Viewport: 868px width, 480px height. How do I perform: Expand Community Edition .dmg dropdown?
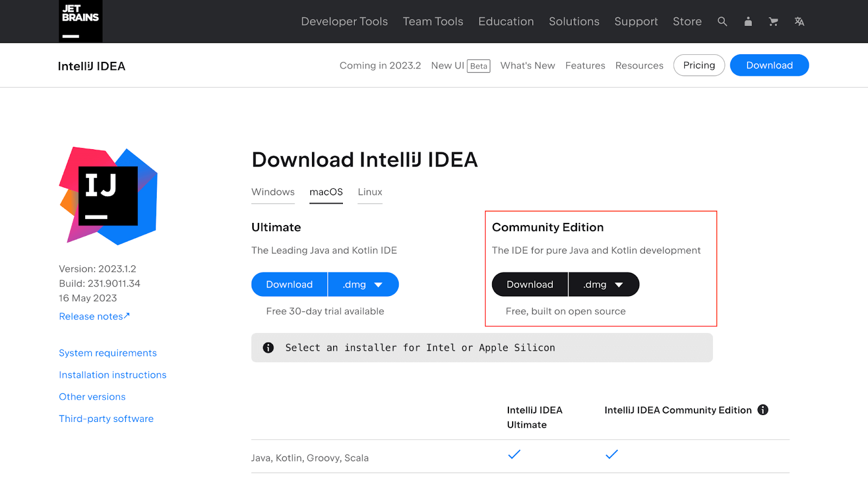(x=604, y=284)
